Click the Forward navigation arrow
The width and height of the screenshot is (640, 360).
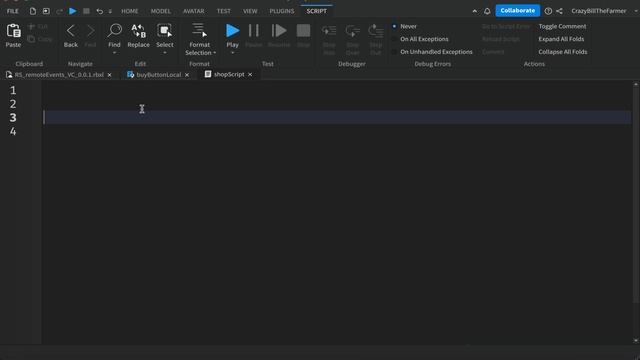point(90,31)
